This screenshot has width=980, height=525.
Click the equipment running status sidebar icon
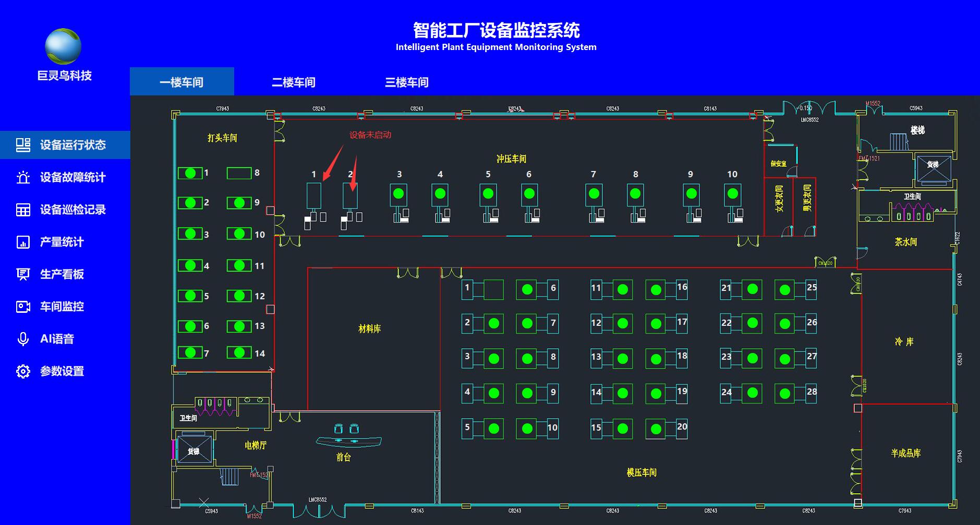pyautogui.click(x=23, y=145)
